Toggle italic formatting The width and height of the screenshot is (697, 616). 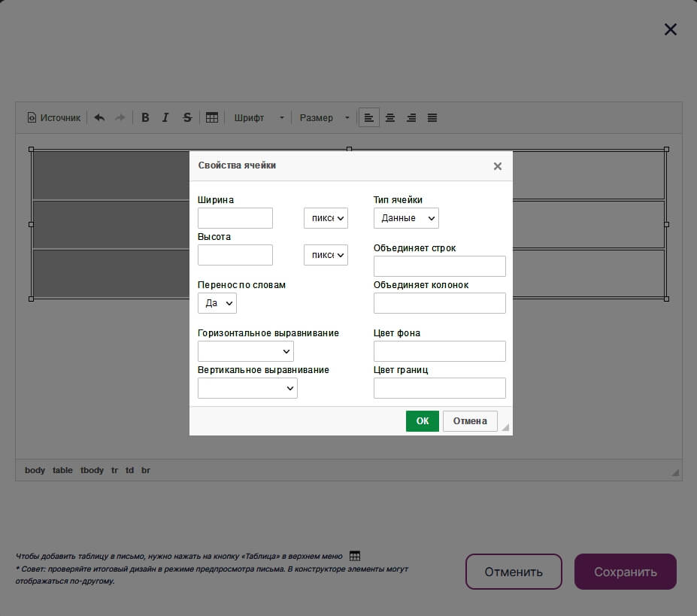tap(165, 118)
